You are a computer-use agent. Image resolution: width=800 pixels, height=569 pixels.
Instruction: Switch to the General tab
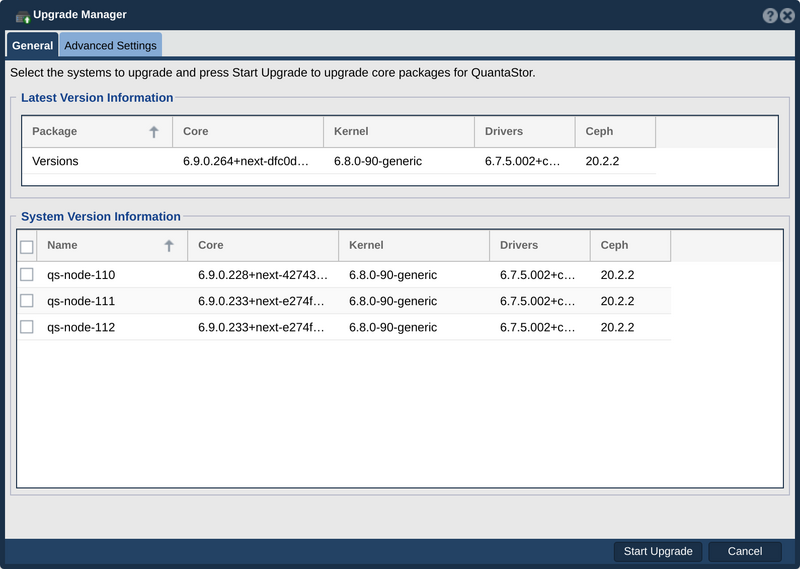[x=32, y=45]
